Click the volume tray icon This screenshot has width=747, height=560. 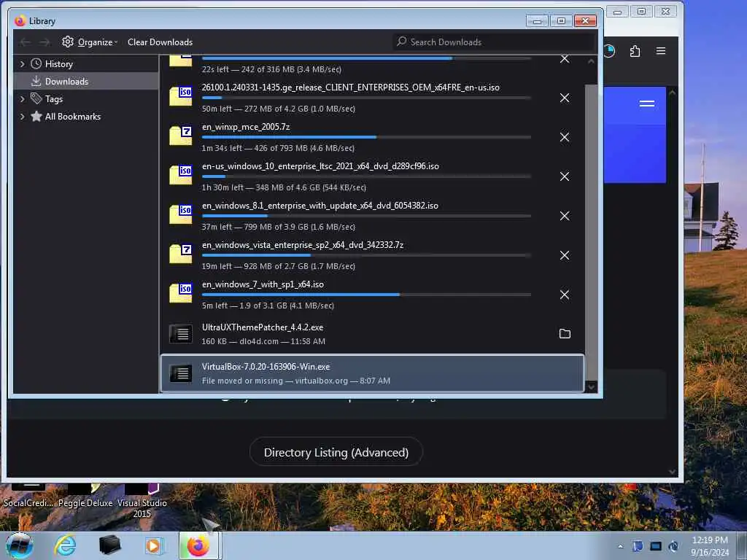(x=673, y=547)
